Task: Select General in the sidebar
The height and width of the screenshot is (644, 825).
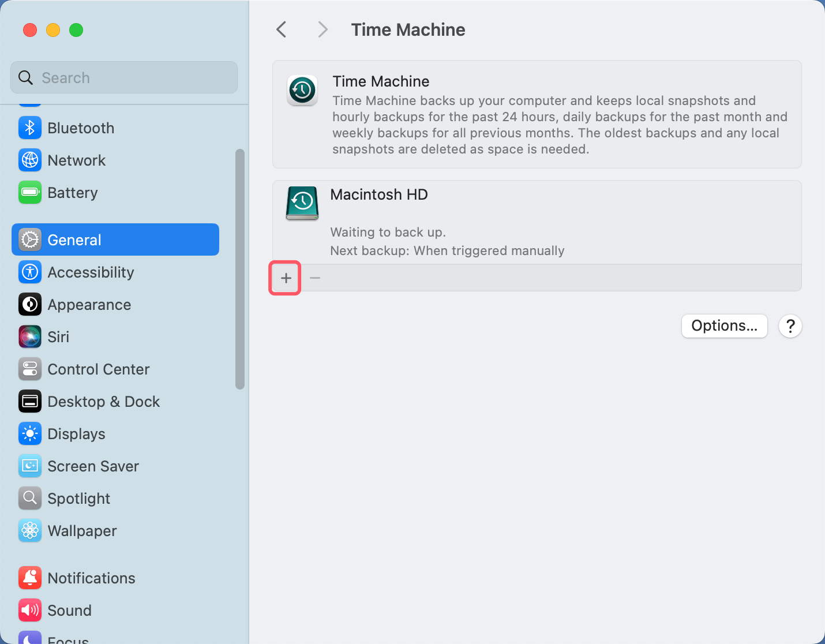Action: click(115, 240)
